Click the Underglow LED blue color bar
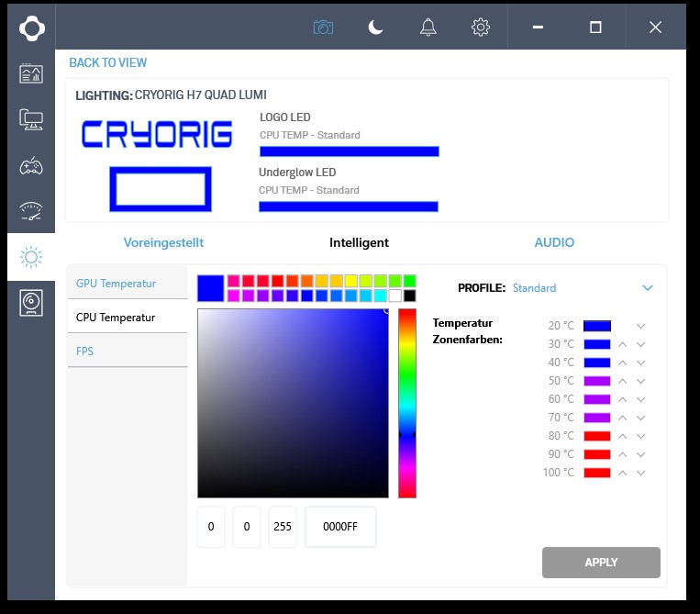 (x=349, y=207)
